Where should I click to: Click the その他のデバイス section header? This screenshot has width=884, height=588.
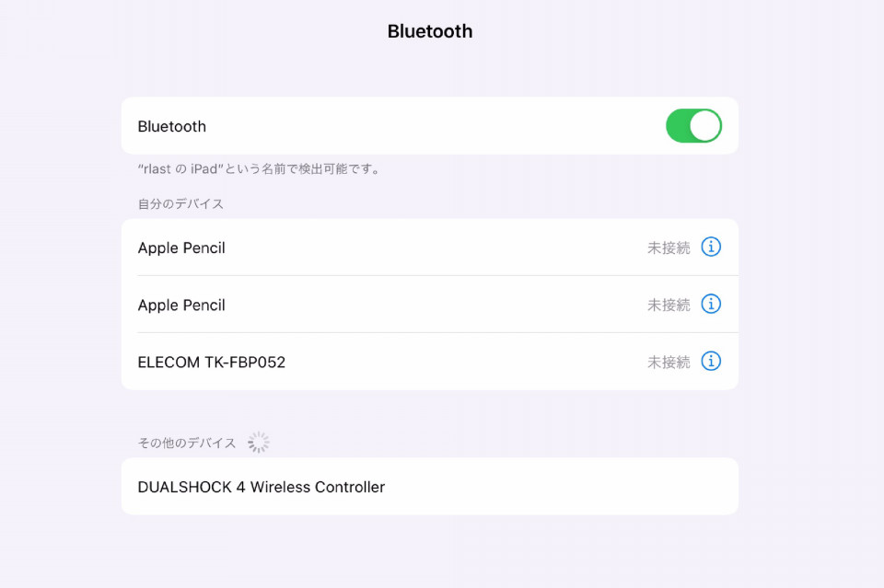(187, 443)
